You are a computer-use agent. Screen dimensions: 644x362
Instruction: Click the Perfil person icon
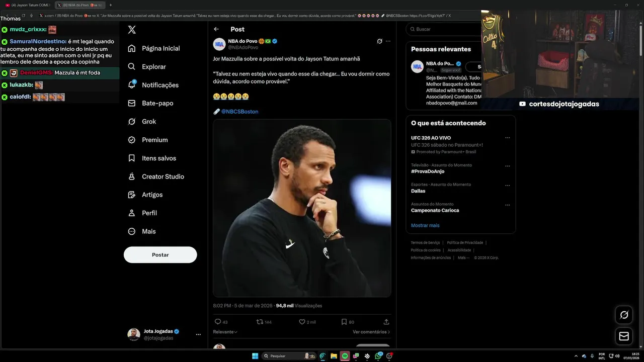[x=132, y=213]
